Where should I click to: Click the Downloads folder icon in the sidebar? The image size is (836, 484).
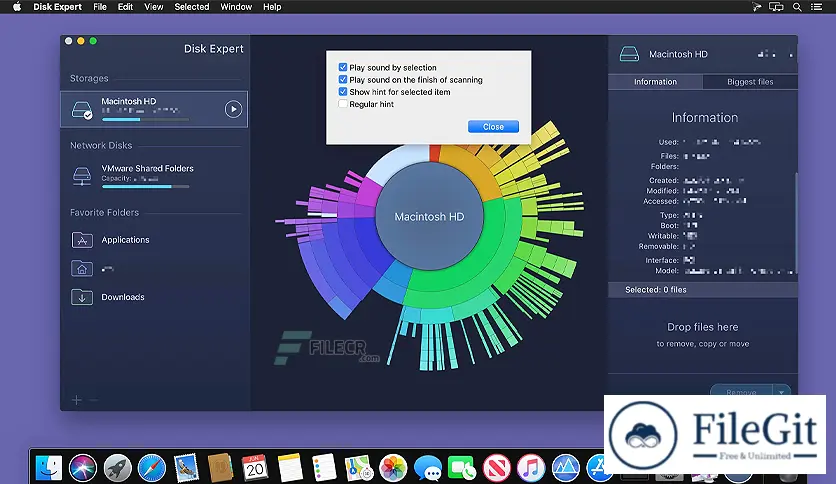82,297
